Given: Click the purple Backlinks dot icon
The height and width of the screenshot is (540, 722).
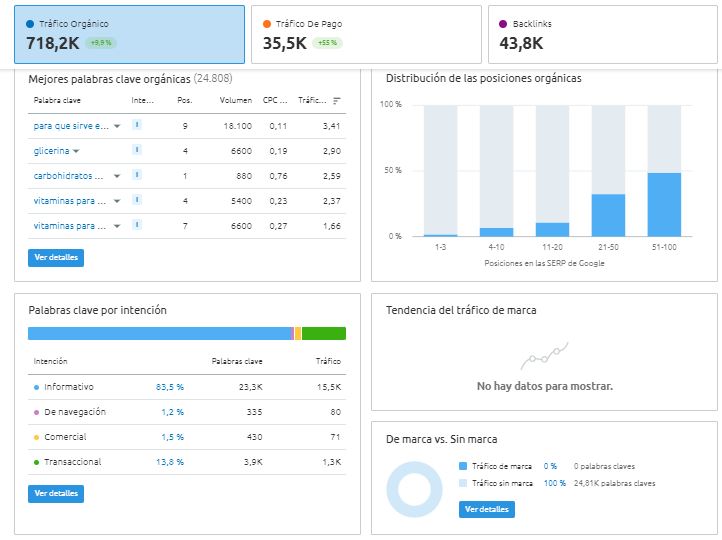Looking at the screenshot, I should 503,24.
